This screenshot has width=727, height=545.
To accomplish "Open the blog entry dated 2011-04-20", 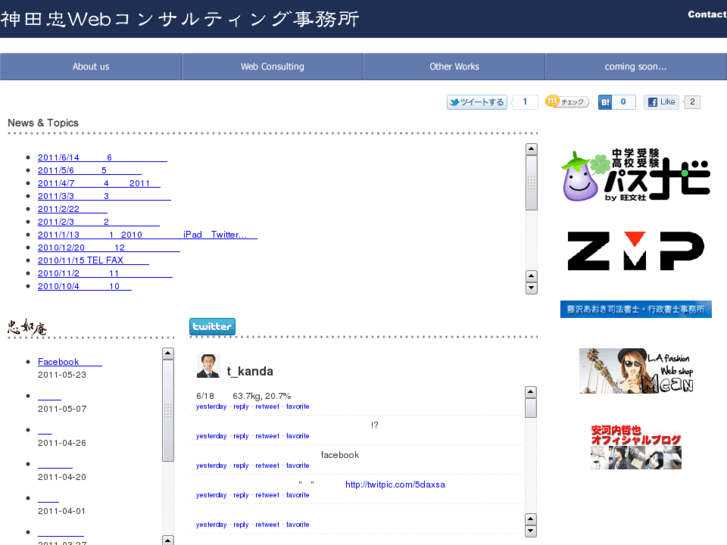I will point(55,464).
